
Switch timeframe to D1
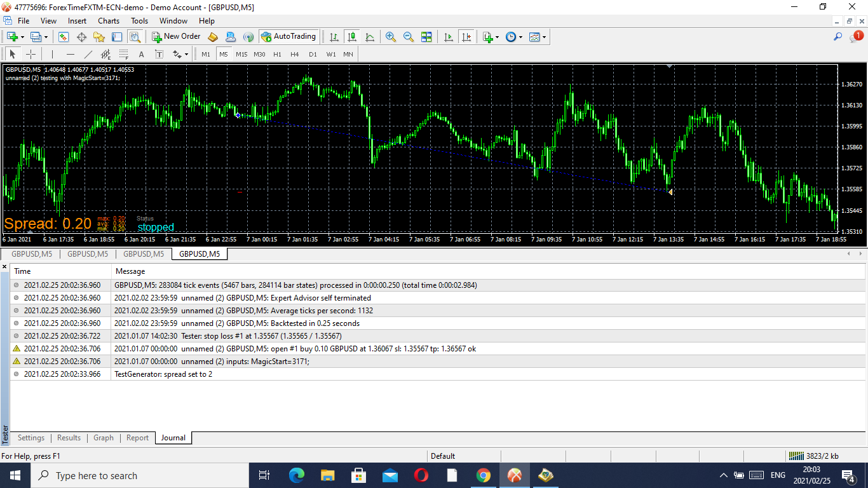[x=313, y=54]
